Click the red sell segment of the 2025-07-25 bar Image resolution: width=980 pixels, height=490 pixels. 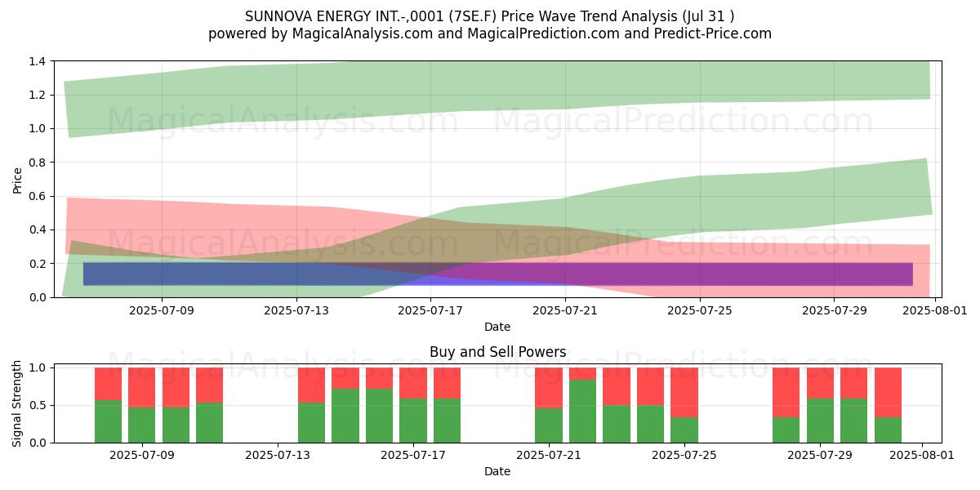(x=684, y=393)
